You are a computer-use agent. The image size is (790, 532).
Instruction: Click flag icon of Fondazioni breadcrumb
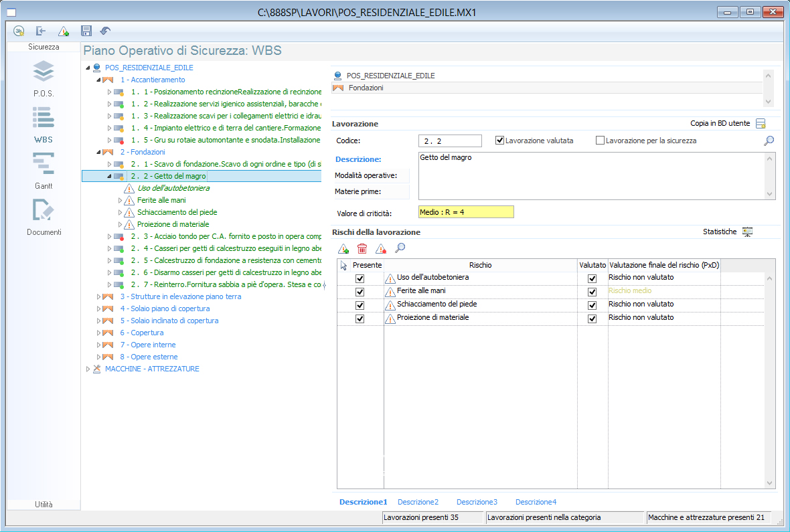point(338,88)
